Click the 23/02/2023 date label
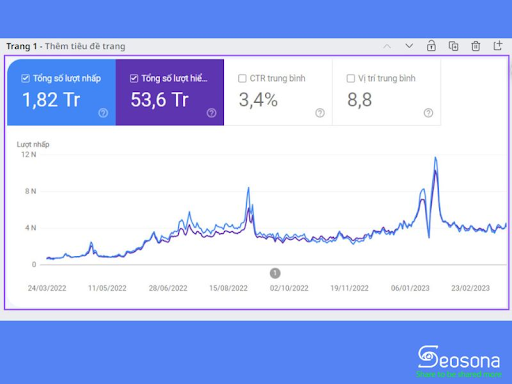Viewport: 512px width, 384px height. 470,288
